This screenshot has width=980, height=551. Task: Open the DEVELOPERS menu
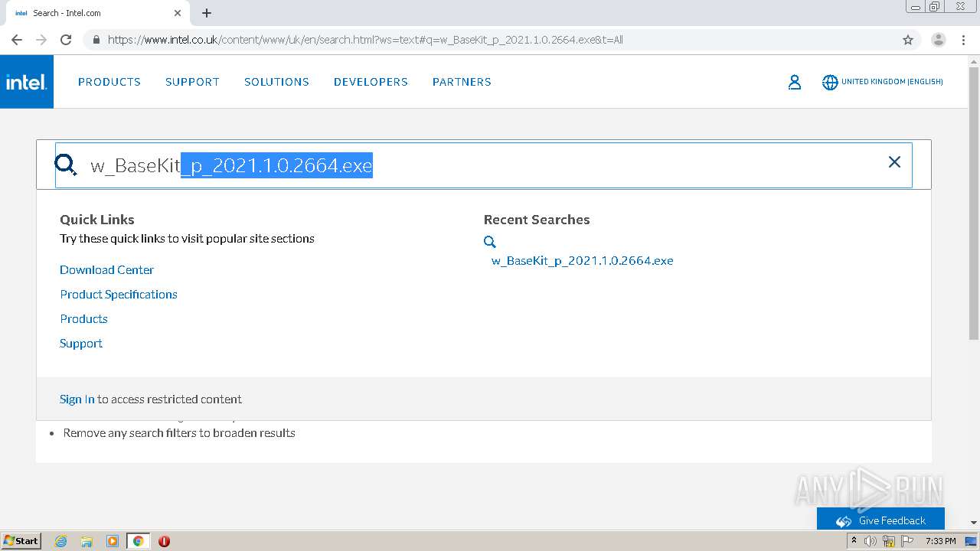[x=371, y=82]
